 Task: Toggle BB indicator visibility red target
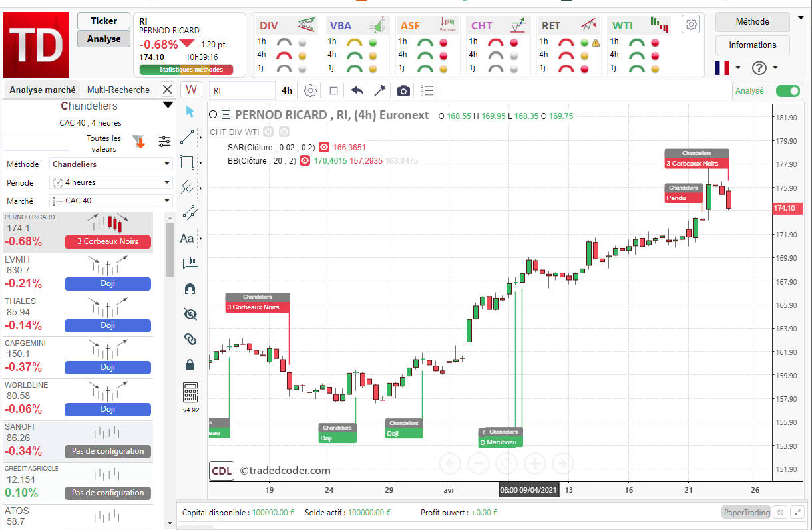click(x=304, y=160)
